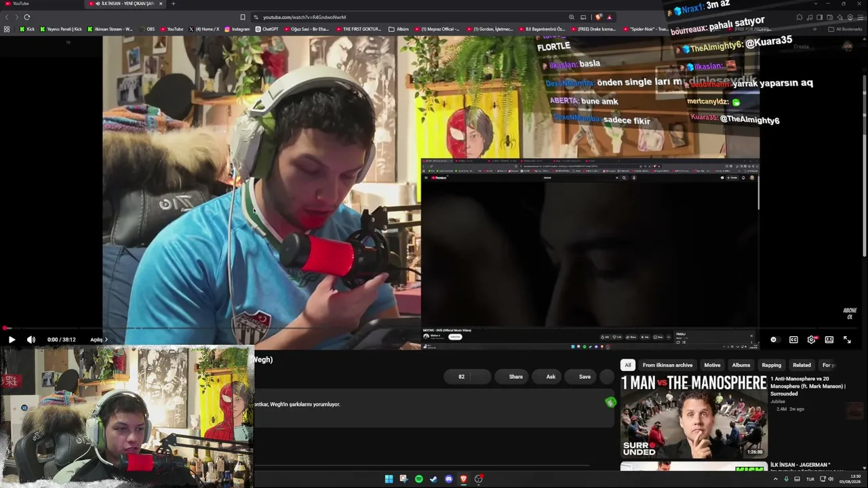The width and height of the screenshot is (868, 488).
Task: Toggle closed captions on the player
Action: pos(793,340)
